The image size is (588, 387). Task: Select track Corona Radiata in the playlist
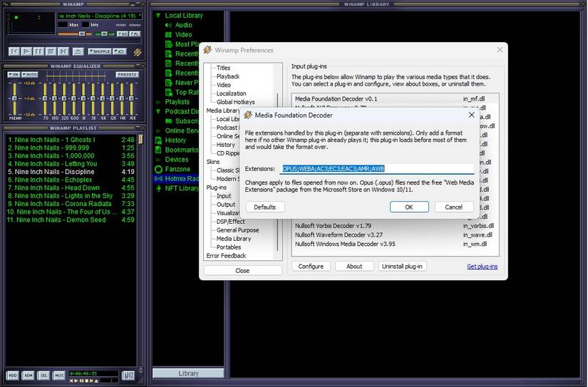click(71, 204)
